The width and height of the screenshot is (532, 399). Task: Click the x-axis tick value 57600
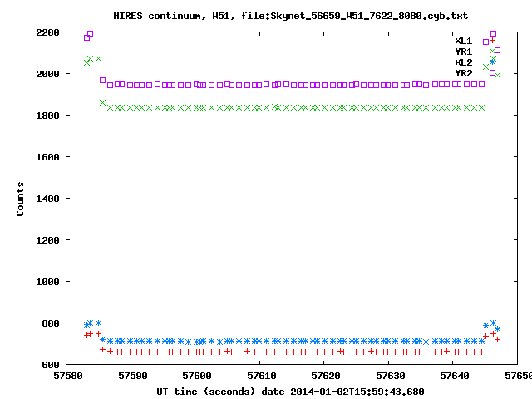tap(197, 376)
